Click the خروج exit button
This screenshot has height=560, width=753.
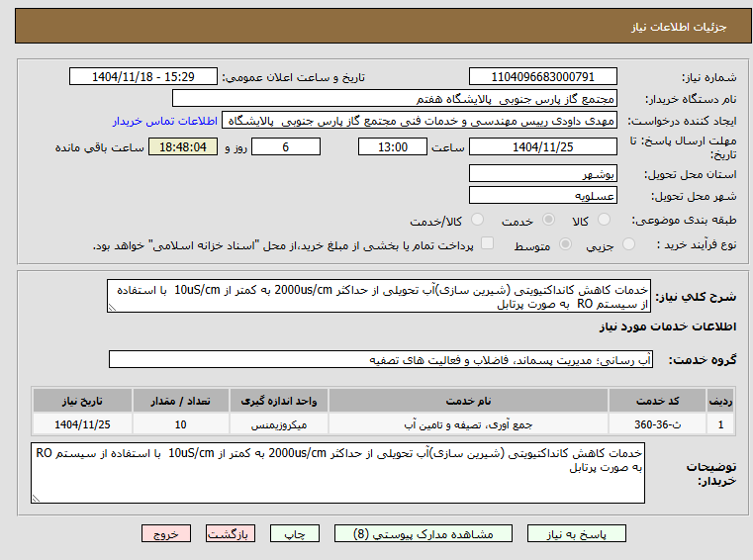tap(166, 533)
